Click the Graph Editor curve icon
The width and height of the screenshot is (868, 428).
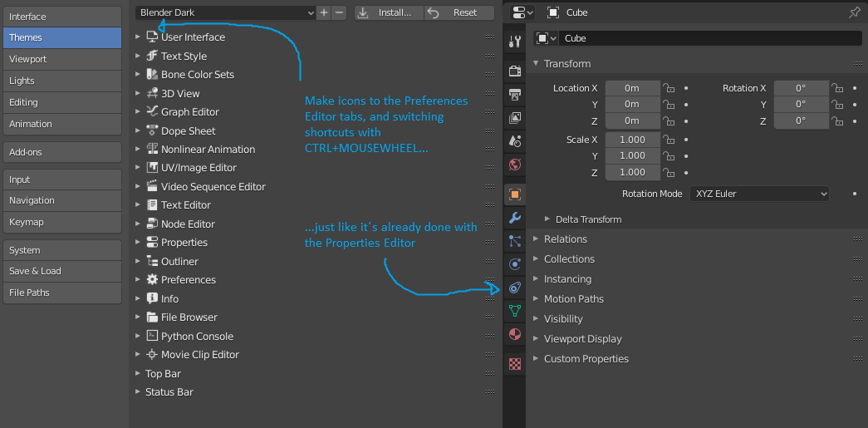[152, 111]
